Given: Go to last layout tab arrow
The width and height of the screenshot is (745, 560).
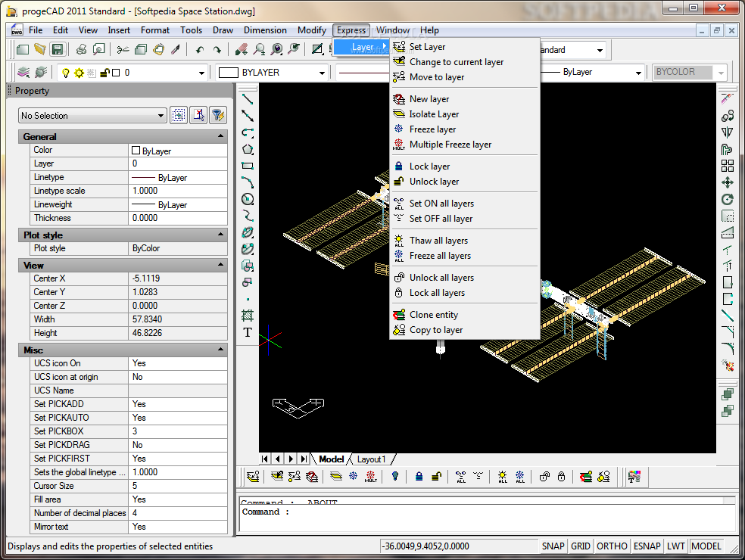Looking at the screenshot, I should tap(303, 459).
